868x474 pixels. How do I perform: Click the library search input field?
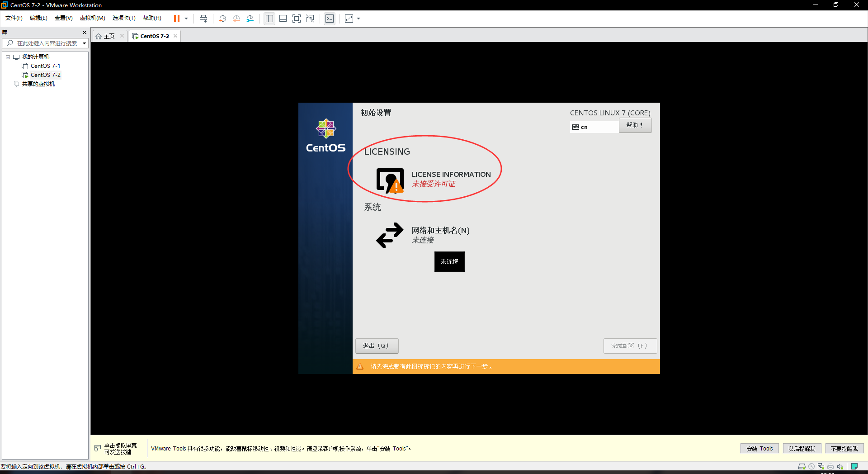(47, 43)
